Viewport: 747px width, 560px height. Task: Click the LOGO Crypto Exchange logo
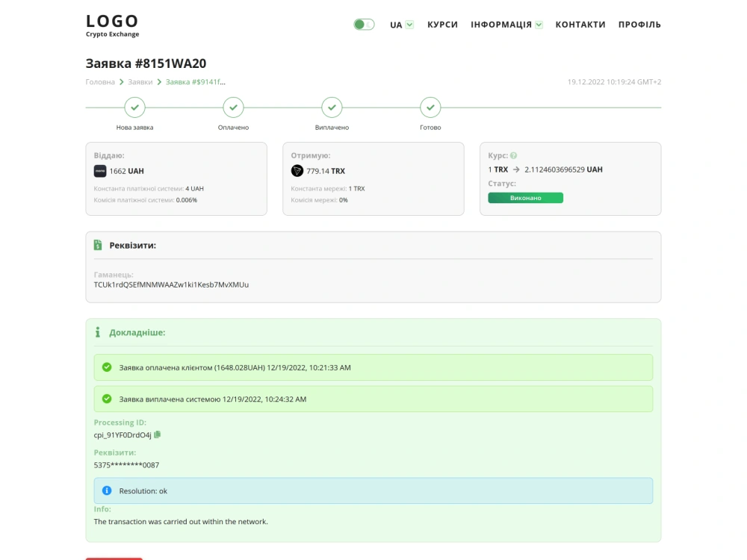113,25
